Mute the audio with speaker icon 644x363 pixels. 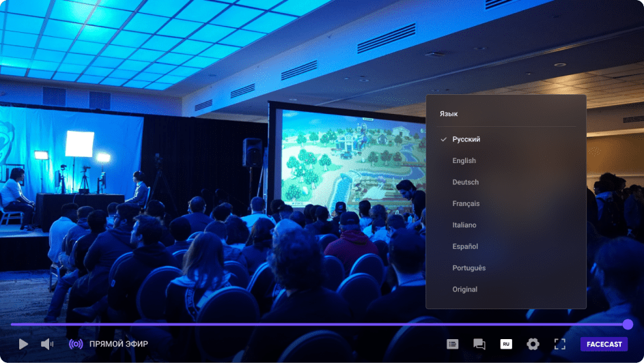46,344
